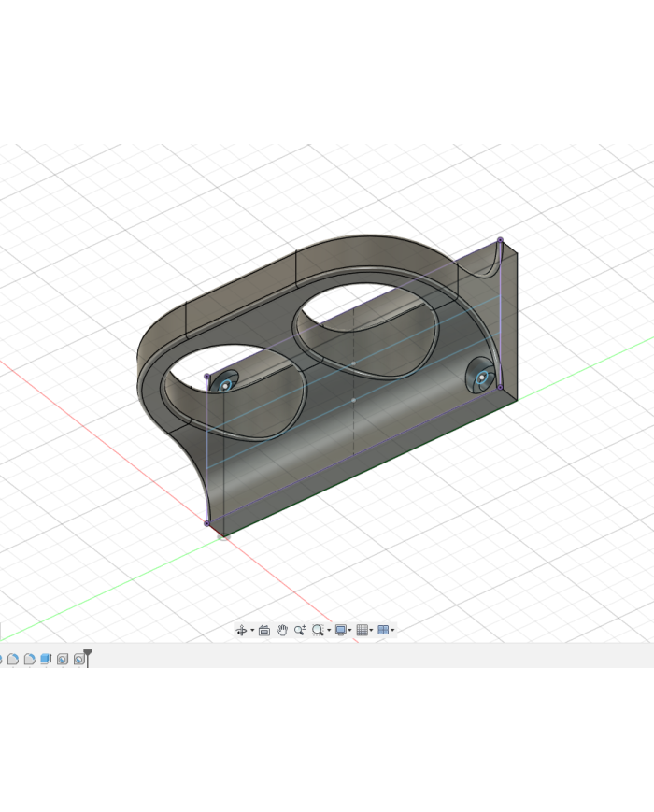Select the Orbit tool in navigation bar
This screenshot has width=654, height=812.
[241, 631]
